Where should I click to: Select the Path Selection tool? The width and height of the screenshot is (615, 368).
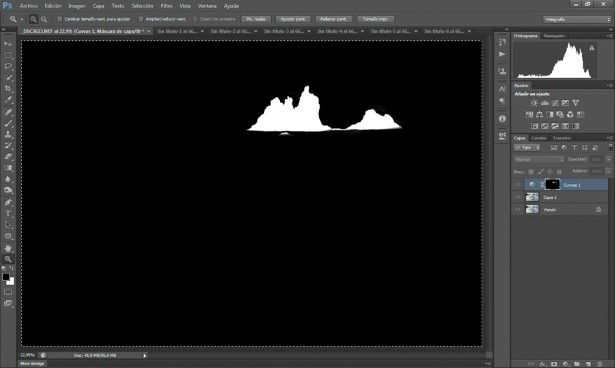coord(8,225)
